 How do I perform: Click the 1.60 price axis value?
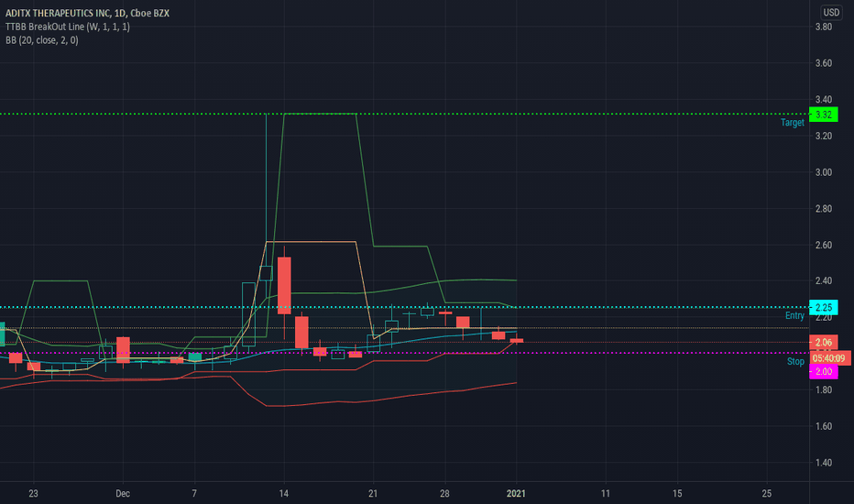click(824, 426)
